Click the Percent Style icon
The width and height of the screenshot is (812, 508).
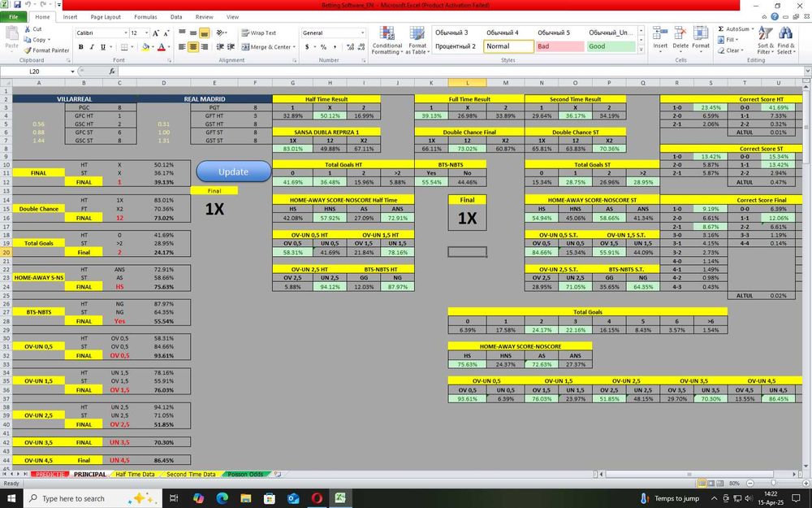pyautogui.click(x=324, y=46)
